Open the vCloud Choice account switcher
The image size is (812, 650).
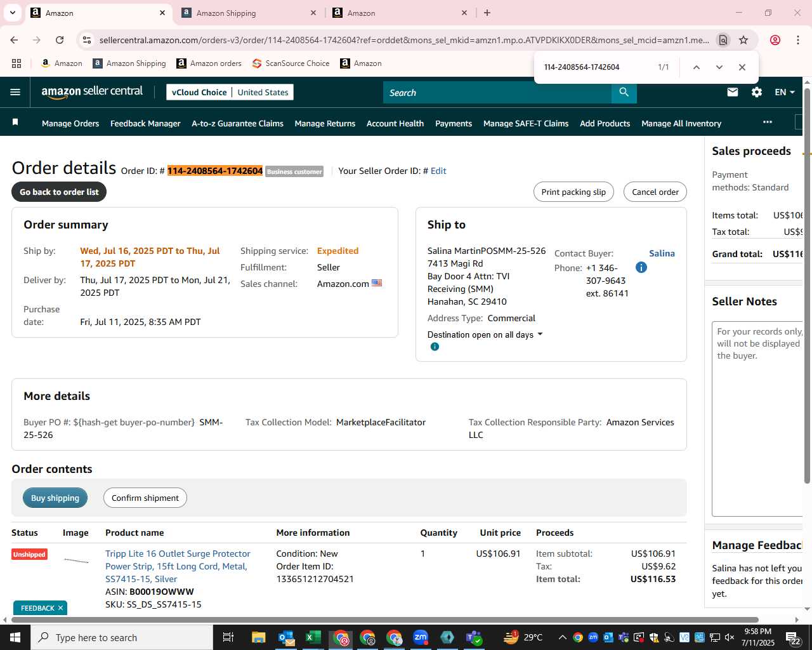point(230,92)
